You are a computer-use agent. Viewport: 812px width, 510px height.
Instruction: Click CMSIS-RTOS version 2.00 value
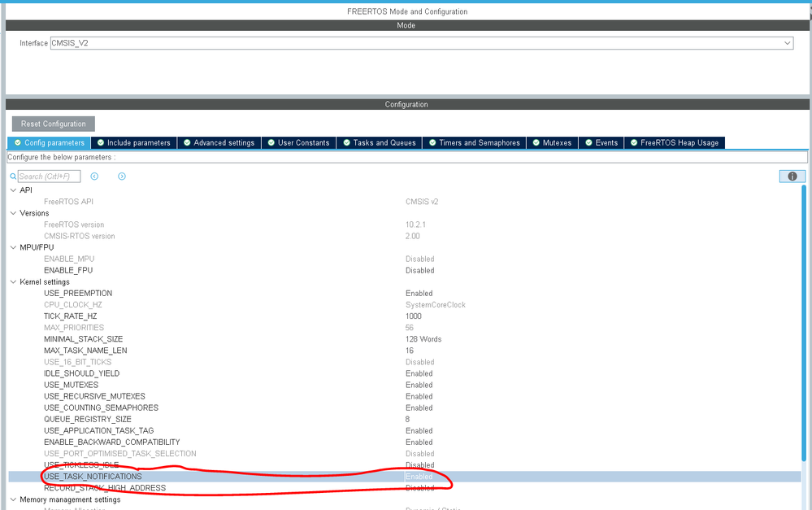tap(413, 236)
